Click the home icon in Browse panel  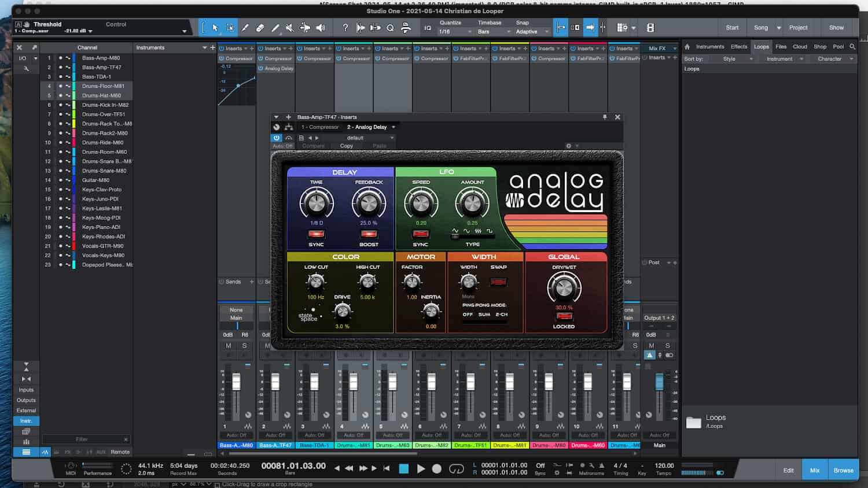pyautogui.click(x=687, y=47)
